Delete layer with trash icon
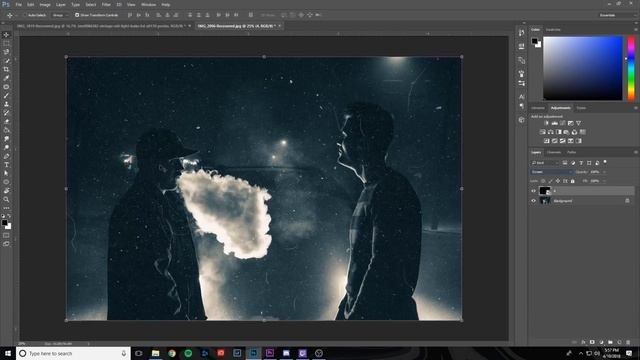 (x=628, y=342)
